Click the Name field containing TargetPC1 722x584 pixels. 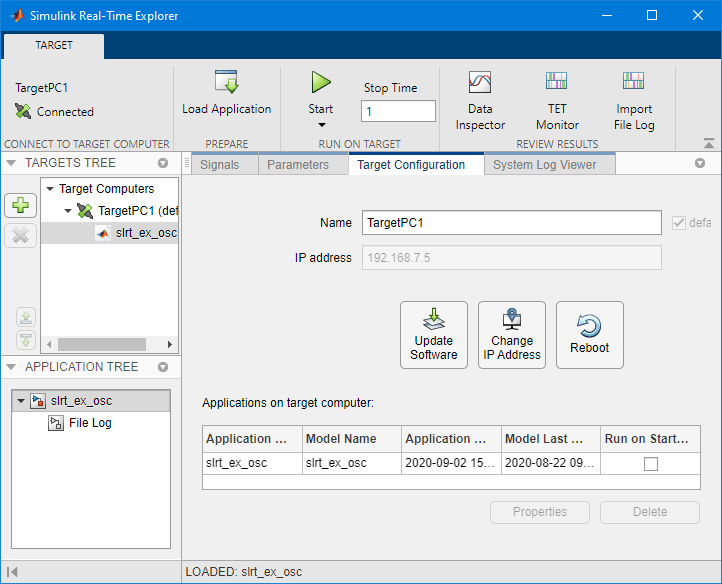[512, 223]
